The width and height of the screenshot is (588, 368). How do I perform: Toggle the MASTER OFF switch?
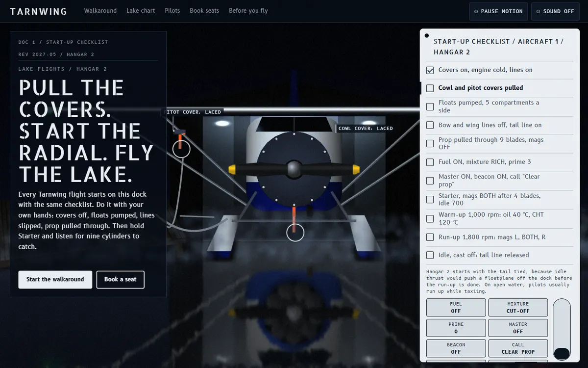click(518, 328)
